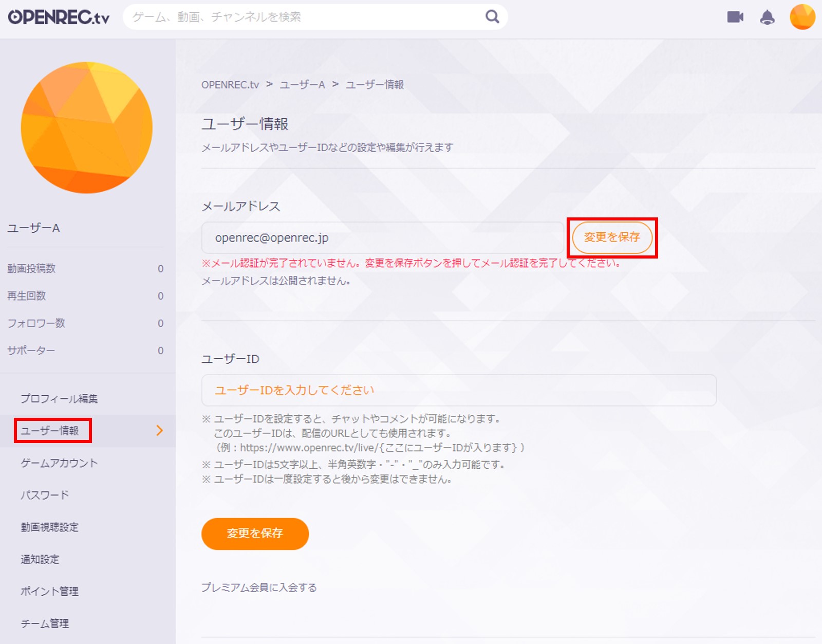Click the example URL note text
The height and width of the screenshot is (644, 822).
[370, 448]
